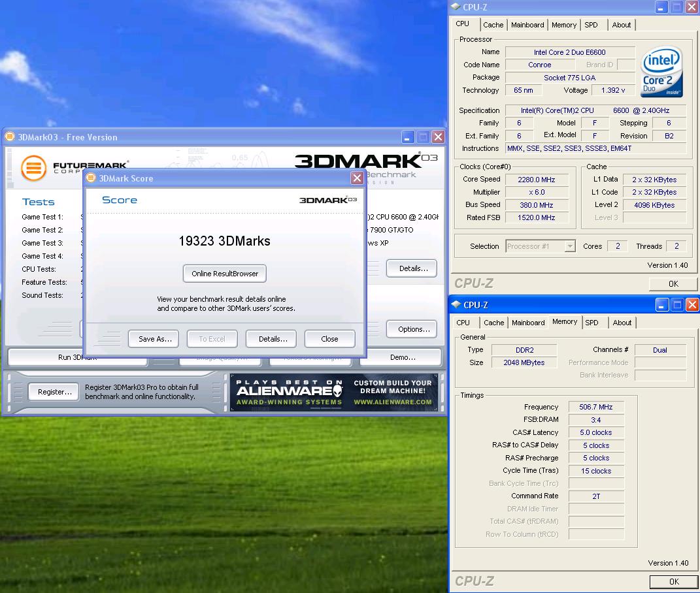The width and height of the screenshot is (700, 593).
Task: Click the Instructions value MMX, SSE list
Action: coord(595,148)
